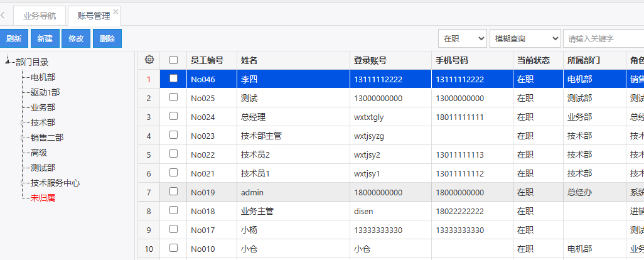Image resolution: width=644 pixels, height=260 pixels.
Task: Click the table settings gear icon
Action: pyautogui.click(x=149, y=60)
